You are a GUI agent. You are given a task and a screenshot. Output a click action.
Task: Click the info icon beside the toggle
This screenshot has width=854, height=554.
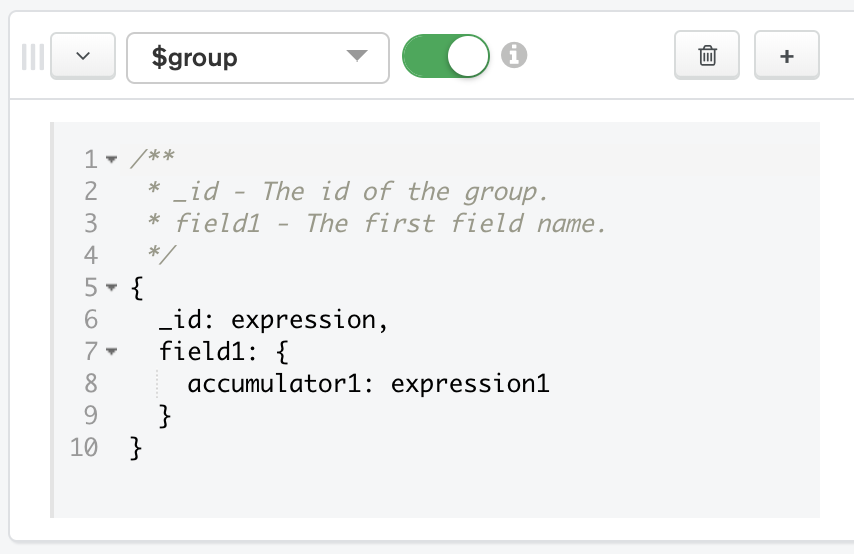pos(513,56)
